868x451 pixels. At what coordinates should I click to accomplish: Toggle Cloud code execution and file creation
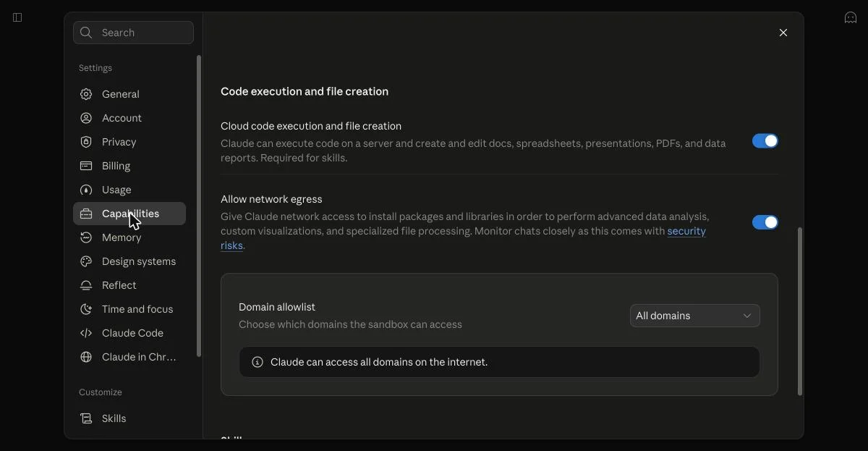[x=765, y=141]
